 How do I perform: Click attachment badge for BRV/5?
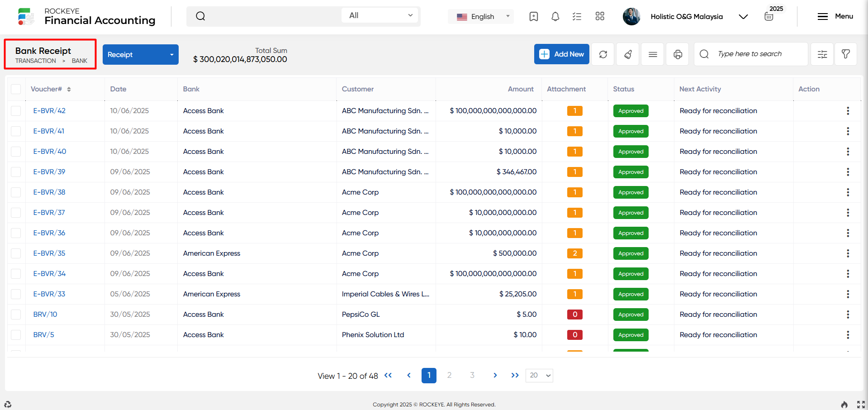click(x=575, y=335)
